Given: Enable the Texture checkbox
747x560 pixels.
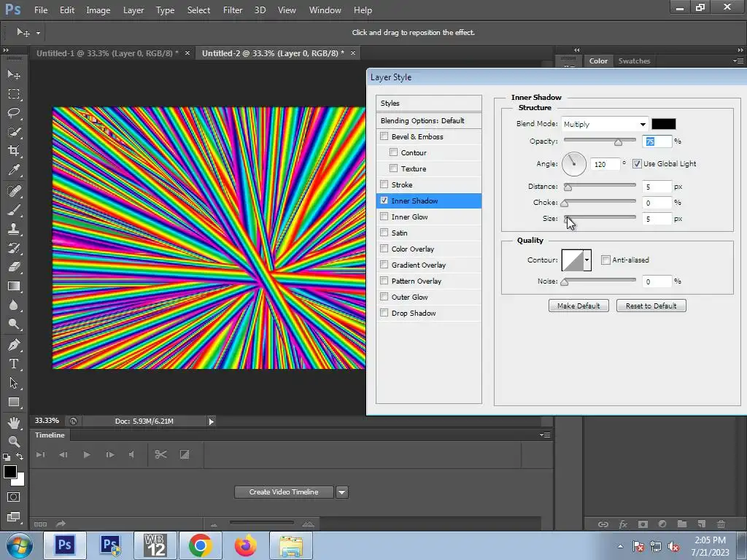Looking at the screenshot, I should tap(393, 168).
